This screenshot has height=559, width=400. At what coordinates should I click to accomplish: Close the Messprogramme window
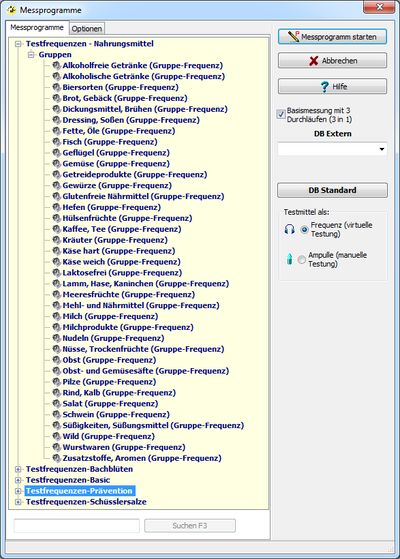coord(379,7)
